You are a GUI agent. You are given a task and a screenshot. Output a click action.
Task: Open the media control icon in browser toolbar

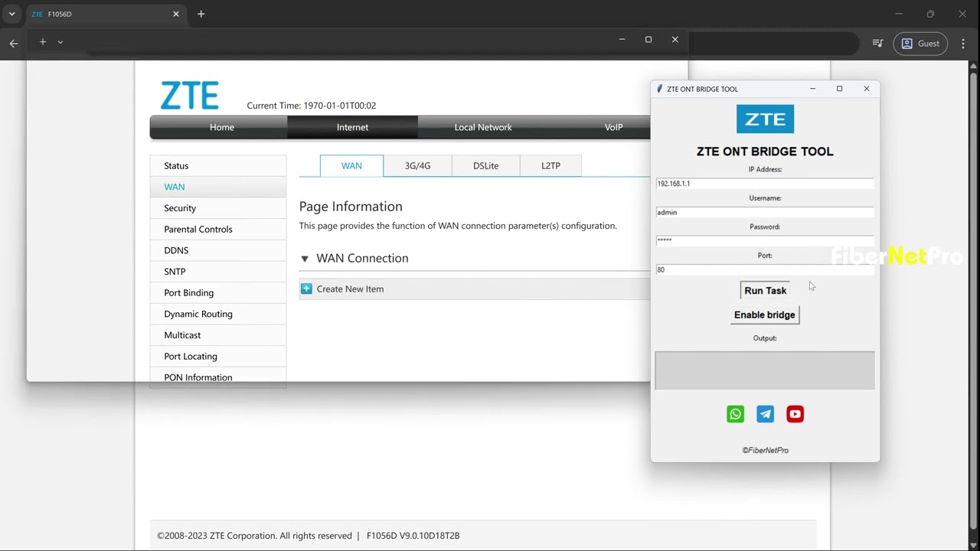tap(877, 44)
